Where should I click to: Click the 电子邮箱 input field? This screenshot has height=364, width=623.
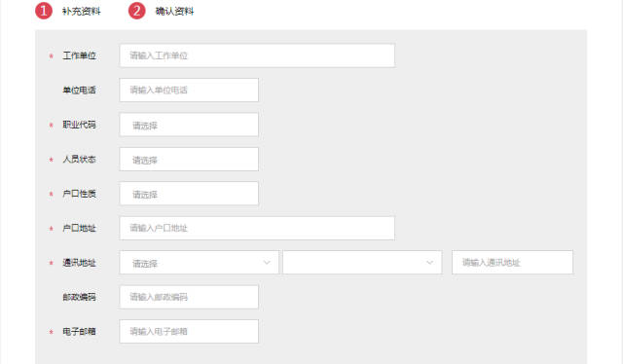(189, 332)
